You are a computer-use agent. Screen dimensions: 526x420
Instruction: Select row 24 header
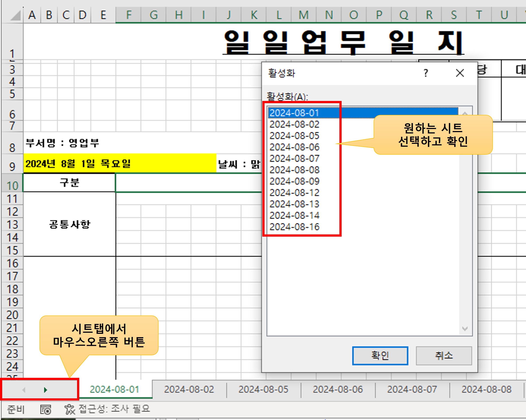pos(12,367)
